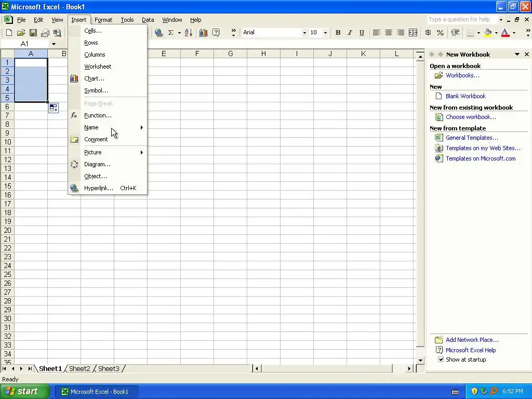The height and width of the screenshot is (399, 532).
Task: Close the New Workbook task pane
Action: pyautogui.click(x=527, y=54)
